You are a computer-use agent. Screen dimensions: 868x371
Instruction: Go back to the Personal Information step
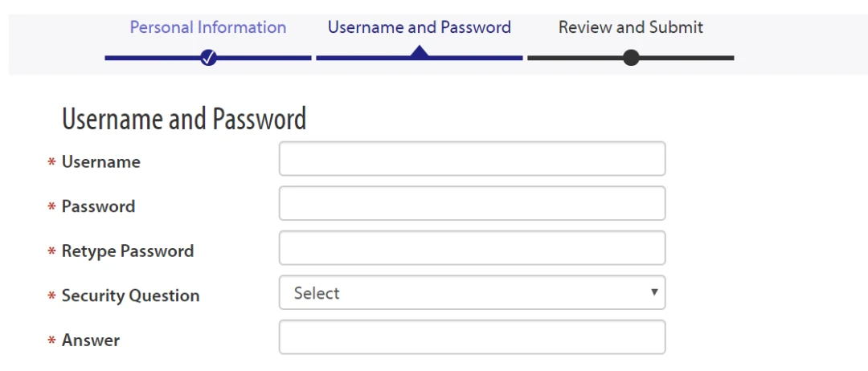pyautogui.click(x=208, y=27)
